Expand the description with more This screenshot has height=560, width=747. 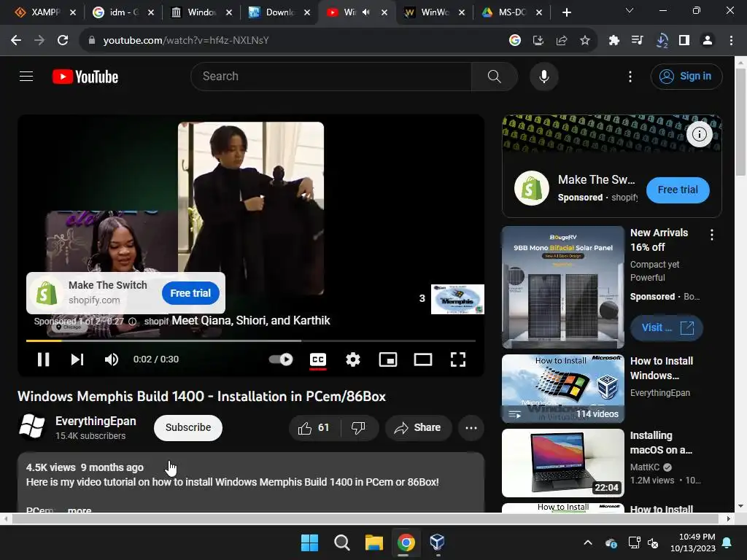click(x=80, y=510)
